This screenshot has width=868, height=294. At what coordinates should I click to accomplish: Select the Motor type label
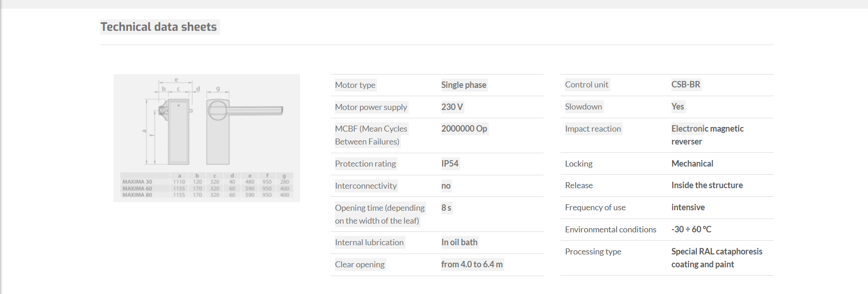click(355, 85)
